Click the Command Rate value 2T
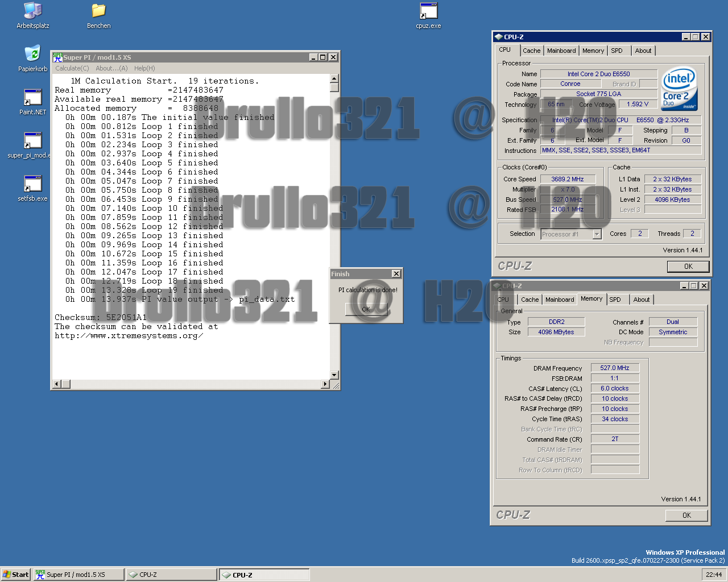 [x=615, y=439]
